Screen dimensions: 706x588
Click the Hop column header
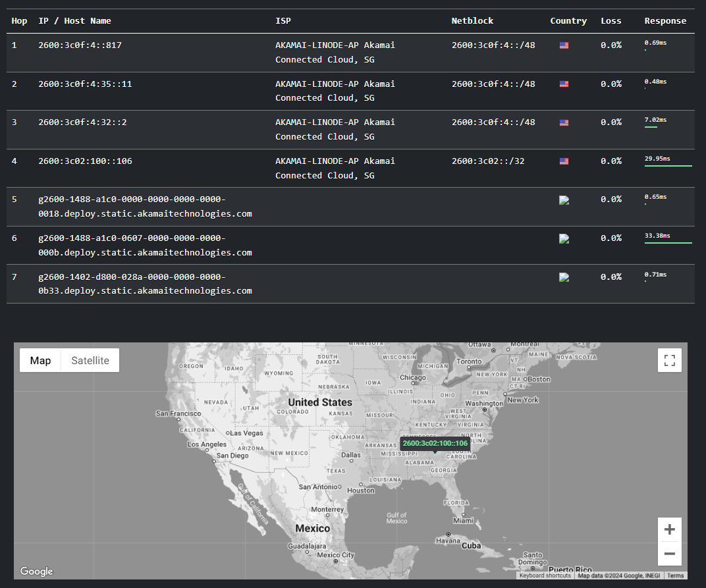19,20
